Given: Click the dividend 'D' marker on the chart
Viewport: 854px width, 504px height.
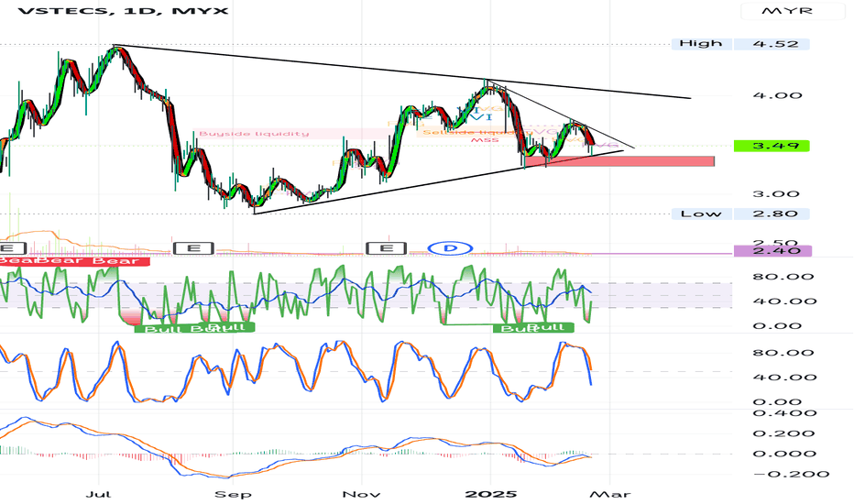Looking at the screenshot, I should (450, 248).
